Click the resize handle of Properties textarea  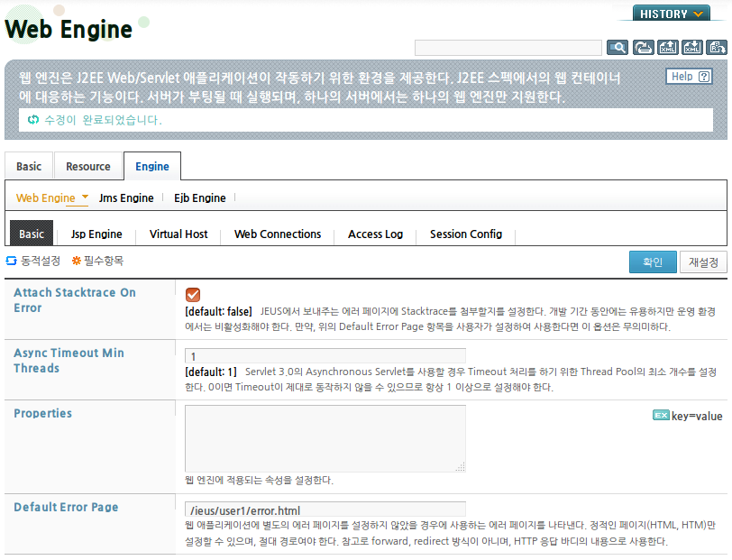tap(461, 466)
